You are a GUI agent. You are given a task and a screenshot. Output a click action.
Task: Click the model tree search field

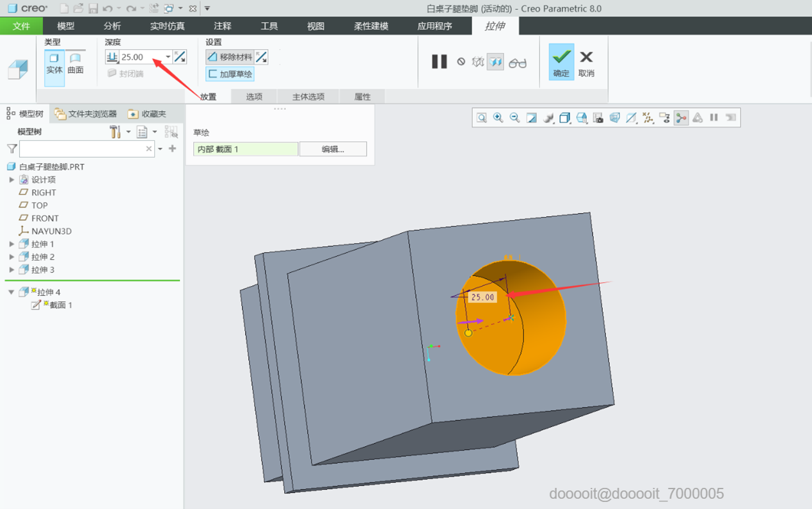pyautogui.click(x=83, y=149)
